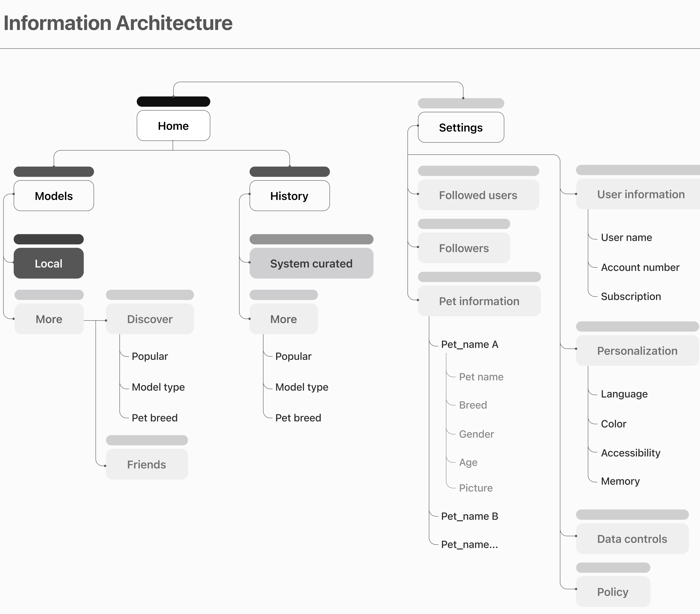Select the Pet_name A item
The width and height of the screenshot is (700, 614).
[470, 344]
